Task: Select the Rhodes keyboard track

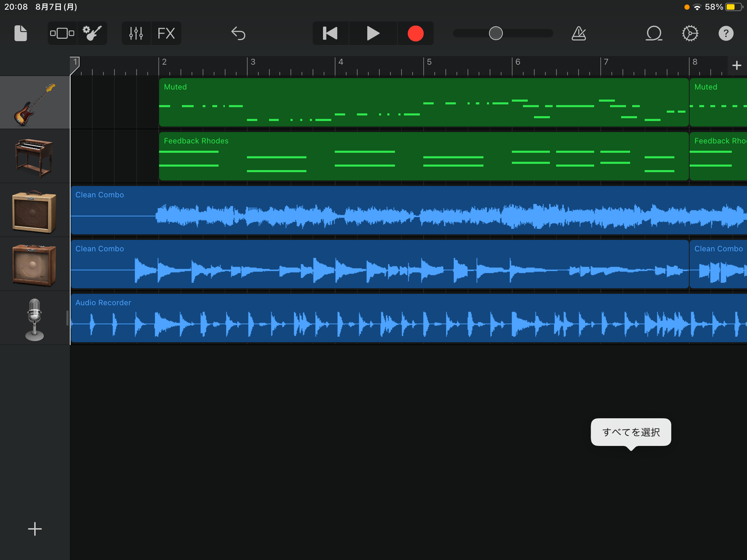Action: click(35, 157)
